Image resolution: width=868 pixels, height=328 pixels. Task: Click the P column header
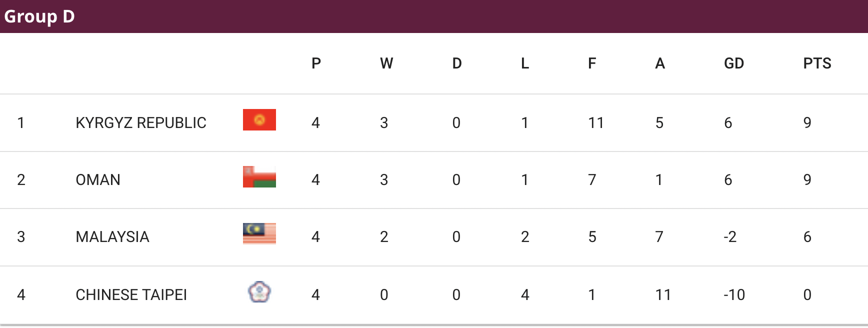(x=316, y=63)
